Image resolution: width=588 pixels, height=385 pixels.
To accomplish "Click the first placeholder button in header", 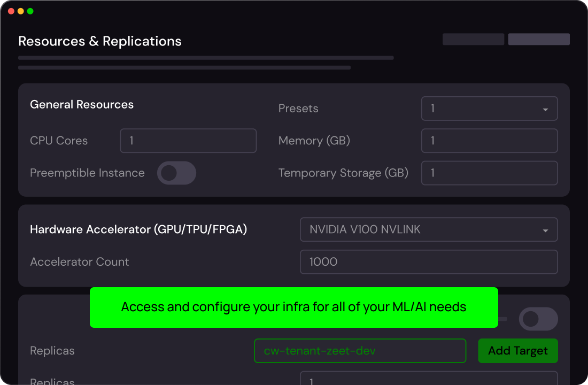I will pos(473,39).
